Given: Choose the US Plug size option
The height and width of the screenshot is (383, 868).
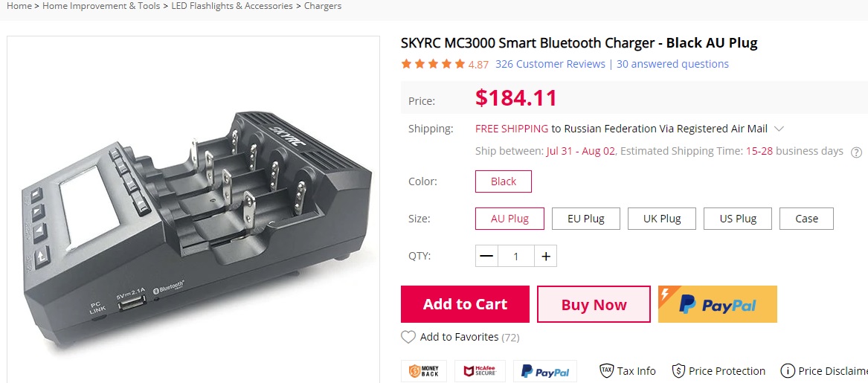Looking at the screenshot, I should pyautogui.click(x=738, y=219).
